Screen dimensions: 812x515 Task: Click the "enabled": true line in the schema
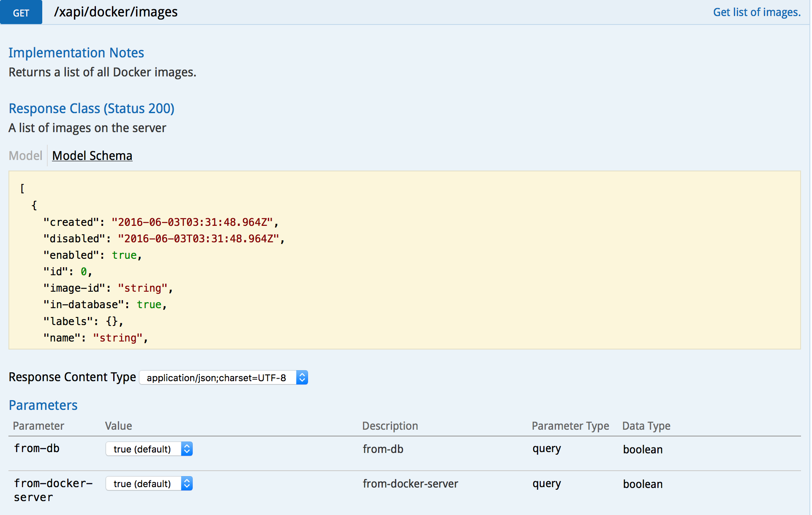(92, 255)
